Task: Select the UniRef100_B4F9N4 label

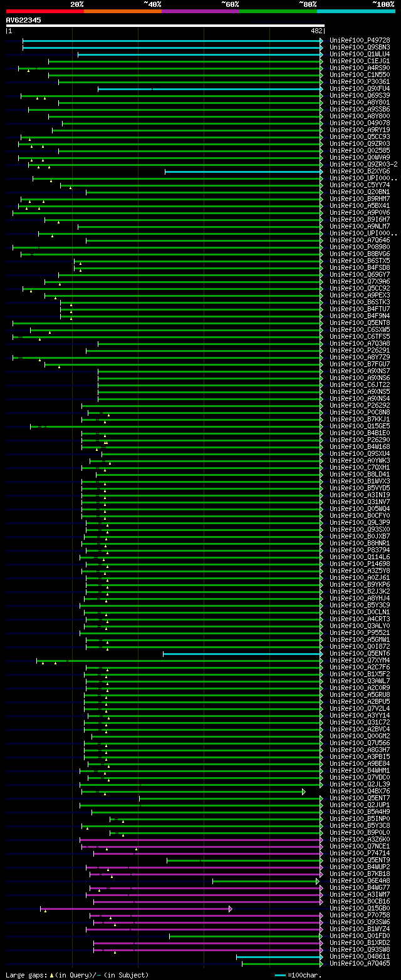Action: pos(360,316)
